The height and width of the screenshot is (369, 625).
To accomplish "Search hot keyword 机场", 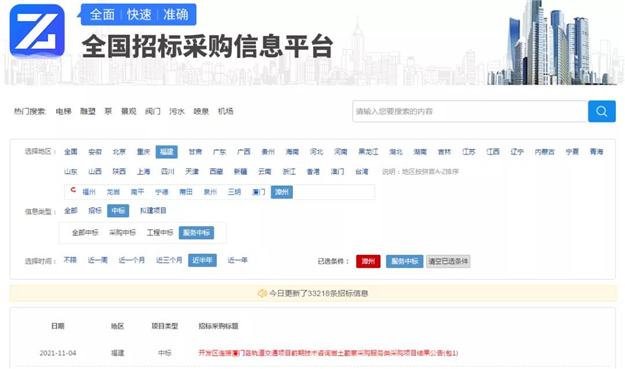I will [x=226, y=111].
